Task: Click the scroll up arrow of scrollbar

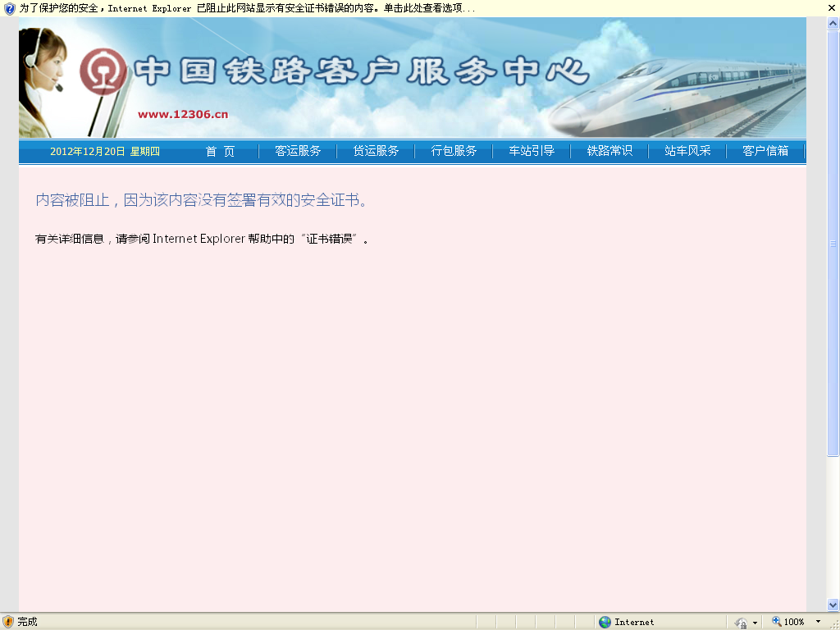Action: coord(833,23)
